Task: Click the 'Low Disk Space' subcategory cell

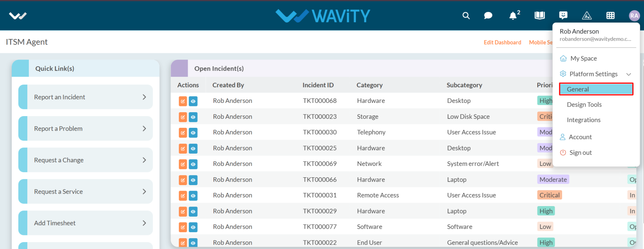Action: [468, 117]
